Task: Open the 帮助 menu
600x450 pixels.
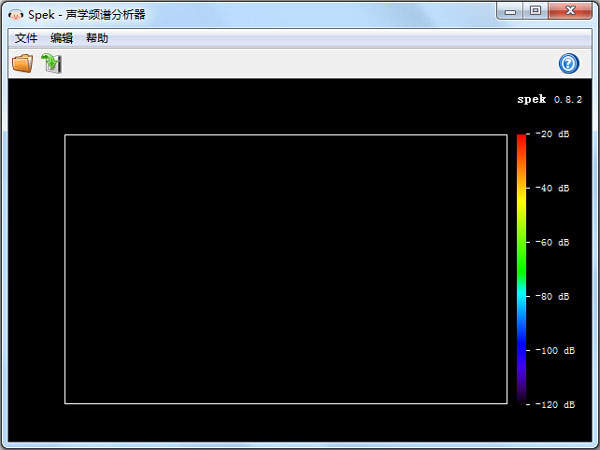Action: point(97,38)
